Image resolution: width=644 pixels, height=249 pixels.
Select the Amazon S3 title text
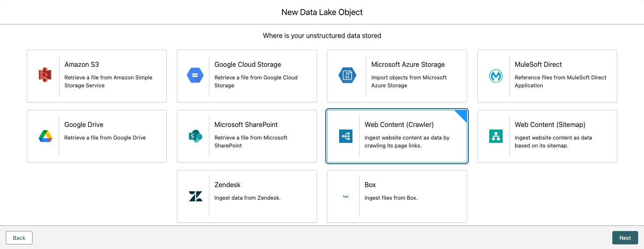click(81, 64)
